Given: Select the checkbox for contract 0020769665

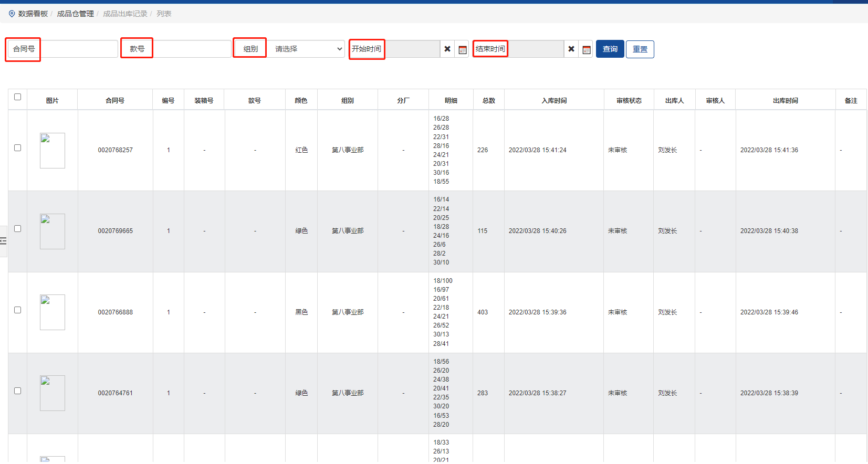Looking at the screenshot, I should [x=17, y=229].
